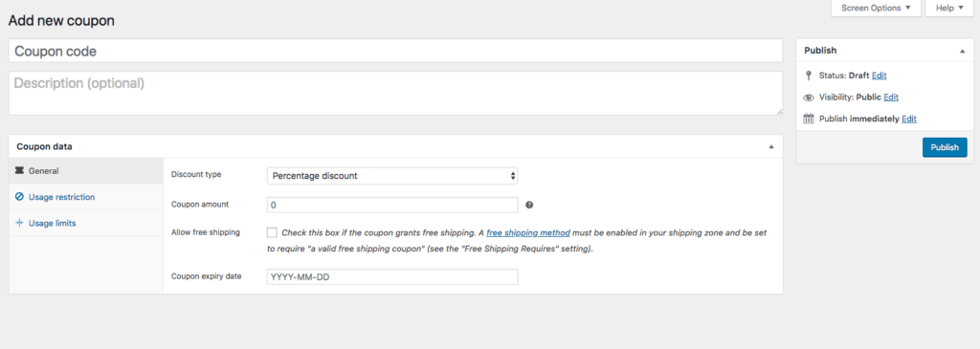Expand the Screen Options panel
Viewport: 980px width, 349px height.
point(877,8)
